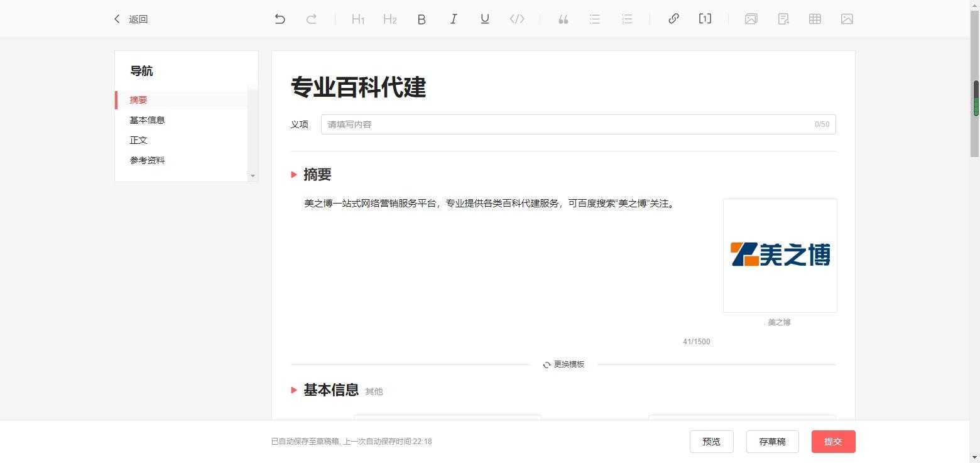
Task: Click the 其他 category label
Action: tap(374, 391)
